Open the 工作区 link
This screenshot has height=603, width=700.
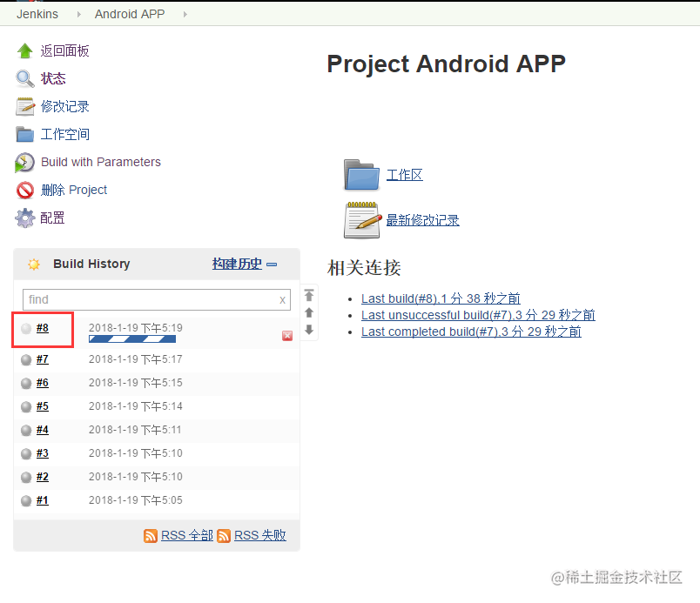[405, 175]
